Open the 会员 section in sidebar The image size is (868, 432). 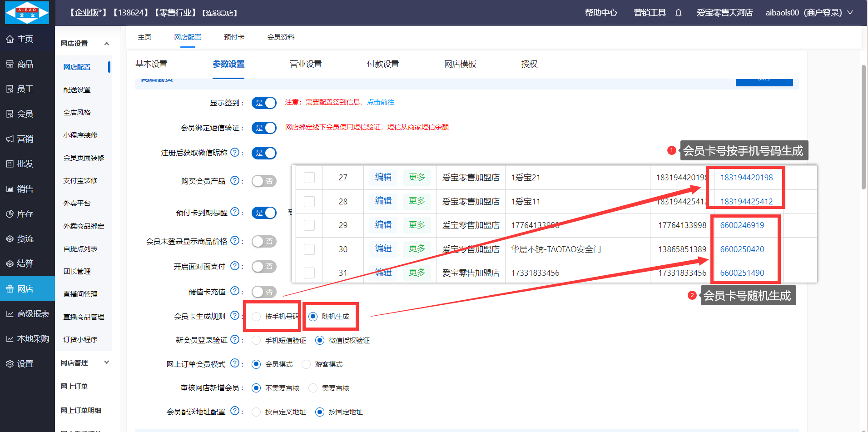pyautogui.click(x=10, y=114)
